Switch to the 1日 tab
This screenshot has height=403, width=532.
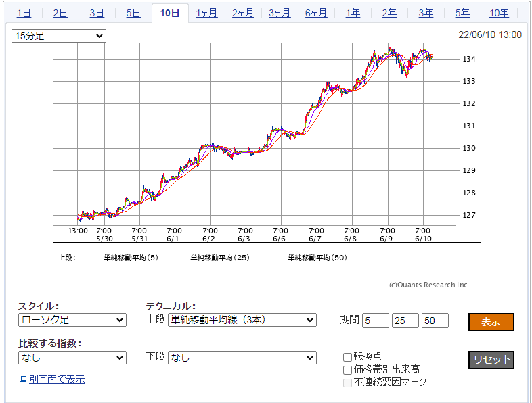pos(24,13)
